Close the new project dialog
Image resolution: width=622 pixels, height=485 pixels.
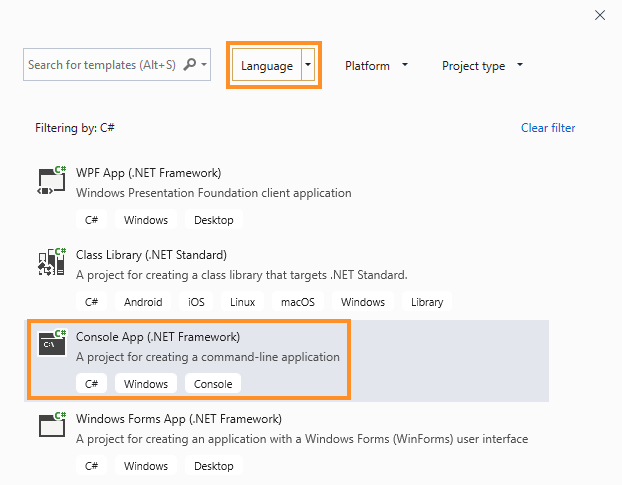pos(600,15)
